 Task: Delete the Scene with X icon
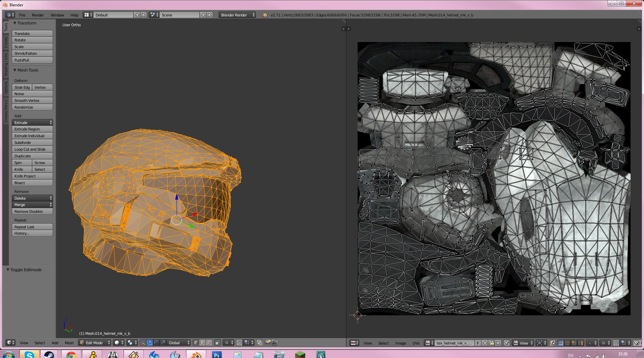pos(210,15)
